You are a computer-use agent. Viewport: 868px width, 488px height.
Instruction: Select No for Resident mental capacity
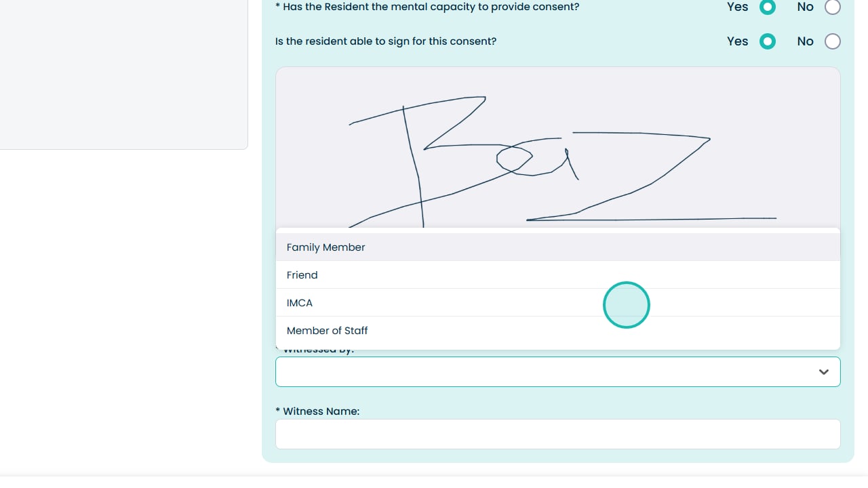tap(832, 7)
